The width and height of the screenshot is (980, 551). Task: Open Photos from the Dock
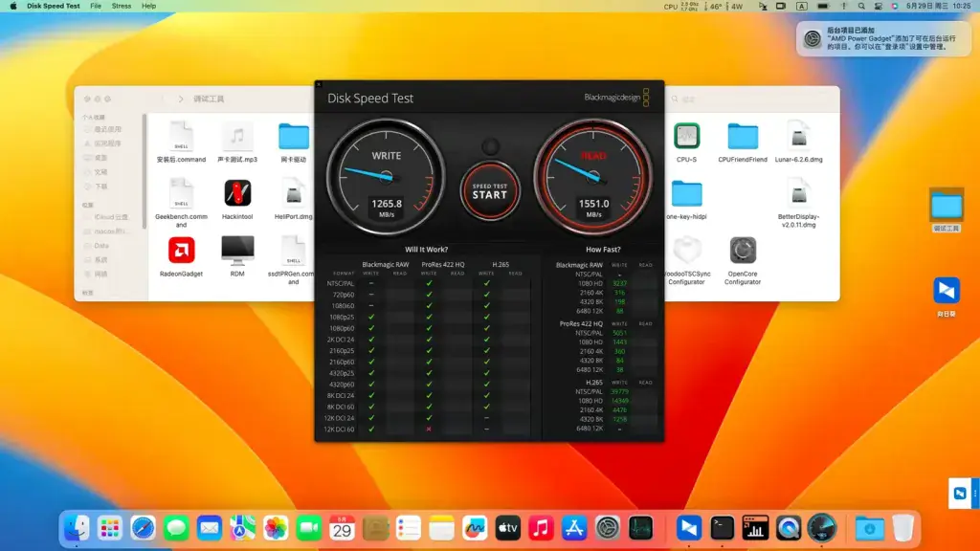pos(276,528)
